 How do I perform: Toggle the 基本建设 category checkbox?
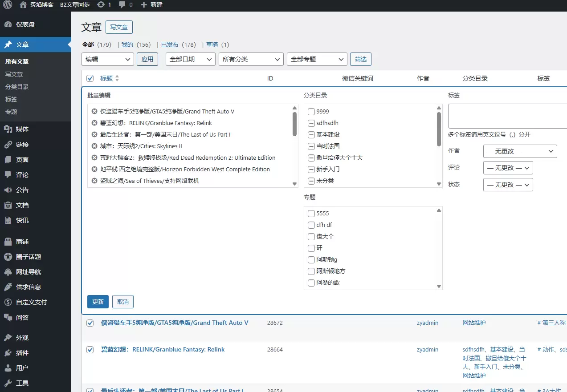point(311,135)
